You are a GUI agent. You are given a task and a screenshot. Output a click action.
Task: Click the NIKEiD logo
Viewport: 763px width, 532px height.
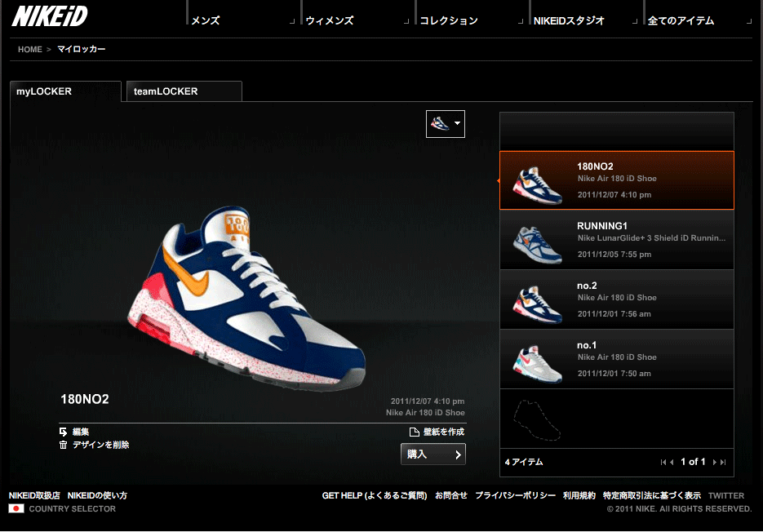(50, 16)
